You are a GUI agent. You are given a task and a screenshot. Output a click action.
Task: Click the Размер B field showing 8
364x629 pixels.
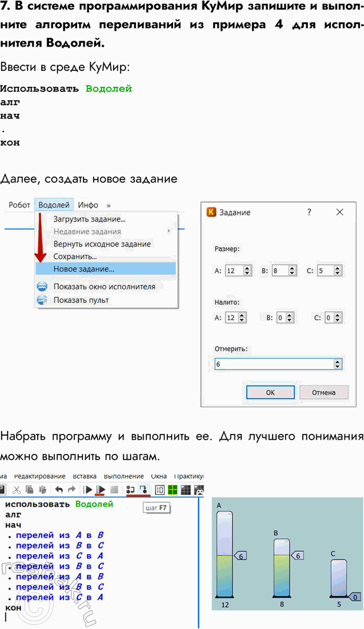pos(284,271)
